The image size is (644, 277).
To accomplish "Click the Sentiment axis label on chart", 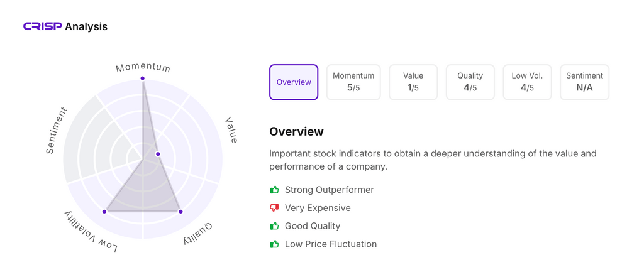I will point(57,131).
